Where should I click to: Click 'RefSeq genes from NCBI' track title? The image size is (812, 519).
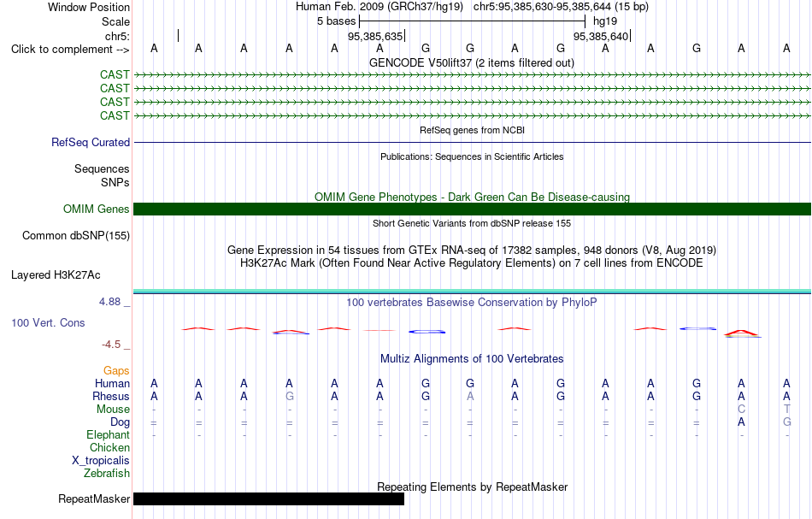tap(472, 131)
